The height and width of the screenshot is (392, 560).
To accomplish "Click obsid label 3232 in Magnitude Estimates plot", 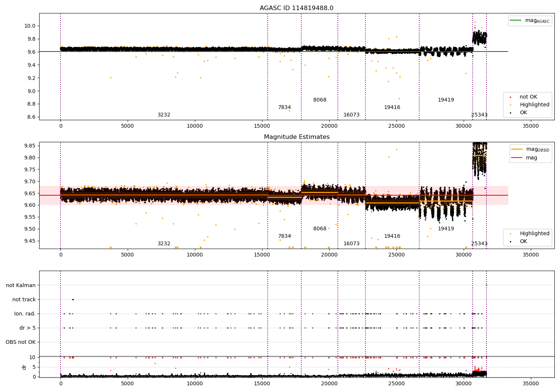I will [x=164, y=244].
